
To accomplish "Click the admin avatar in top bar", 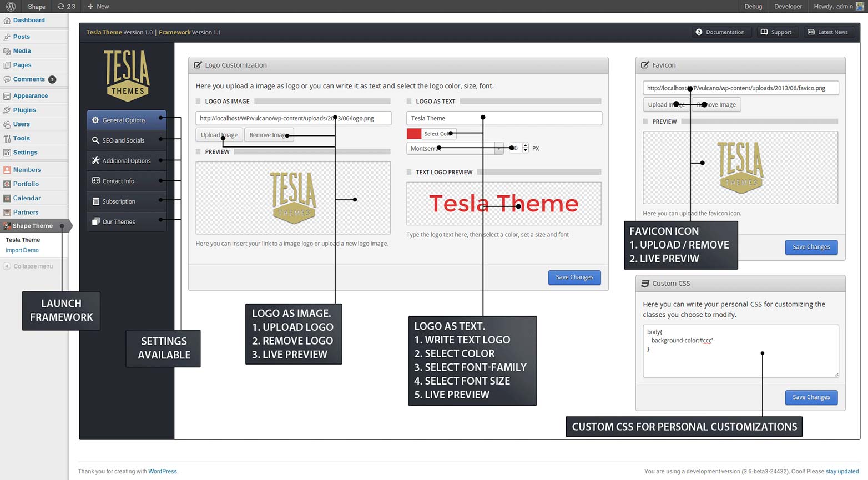I will pyautogui.click(x=860, y=6).
